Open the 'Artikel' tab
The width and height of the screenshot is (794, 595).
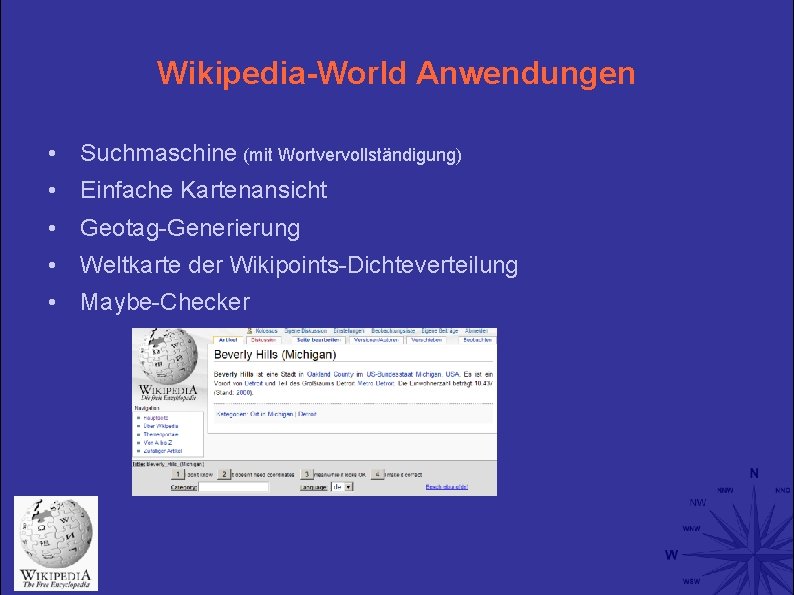[x=228, y=340]
